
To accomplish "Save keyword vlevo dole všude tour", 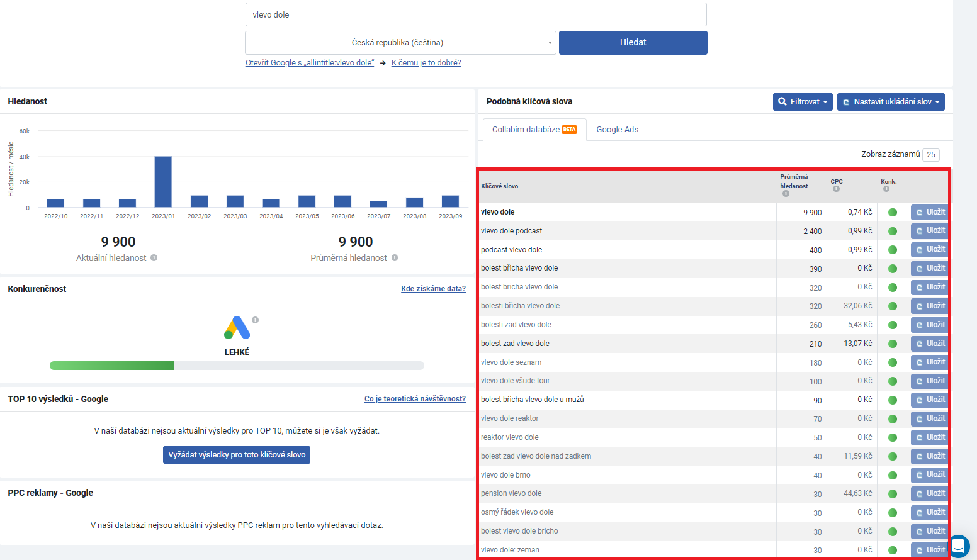I will click(x=930, y=381).
